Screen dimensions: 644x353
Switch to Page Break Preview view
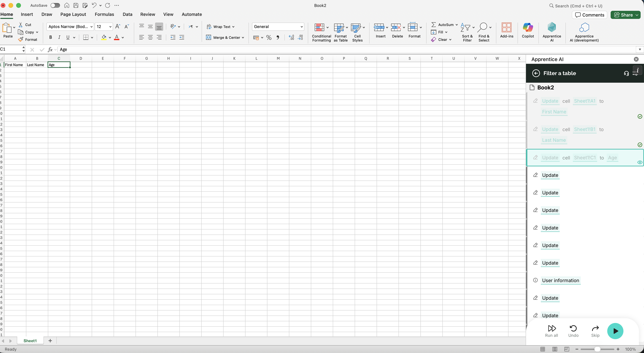(x=567, y=349)
